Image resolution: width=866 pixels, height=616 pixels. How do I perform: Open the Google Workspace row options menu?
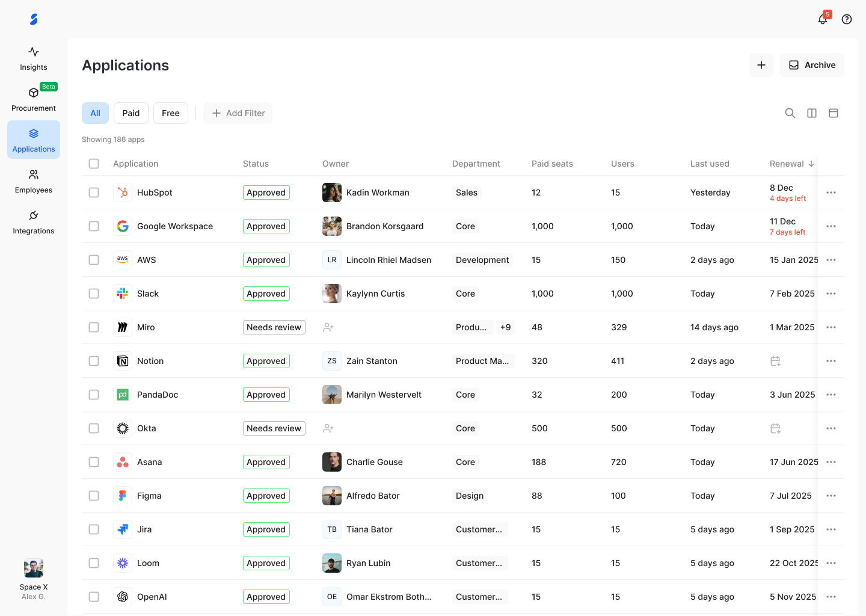(x=831, y=226)
